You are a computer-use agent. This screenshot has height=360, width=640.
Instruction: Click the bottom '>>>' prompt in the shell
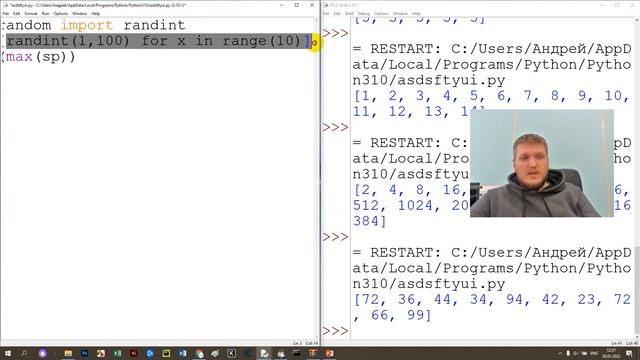coord(335,331)
